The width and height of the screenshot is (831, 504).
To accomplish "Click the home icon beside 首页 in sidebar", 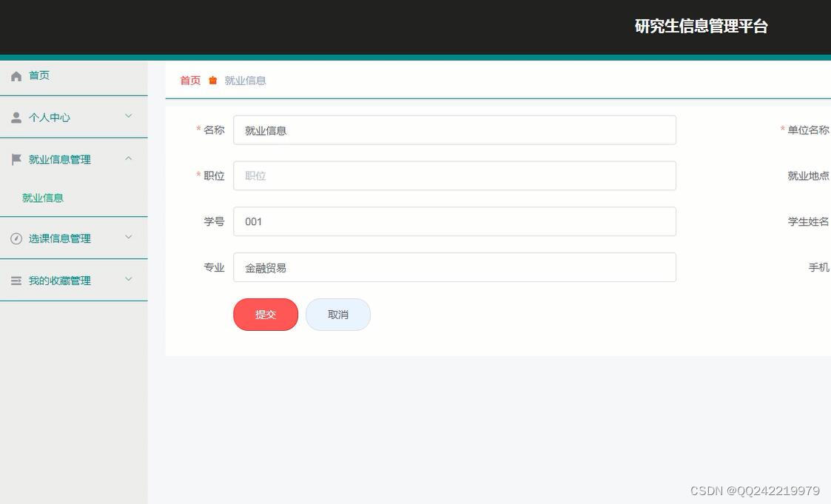I will (16, 75).
